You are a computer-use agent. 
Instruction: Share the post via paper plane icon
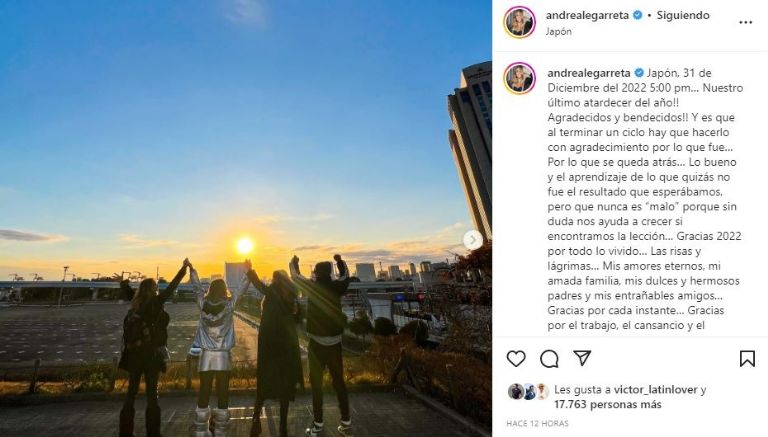[582, 358]
